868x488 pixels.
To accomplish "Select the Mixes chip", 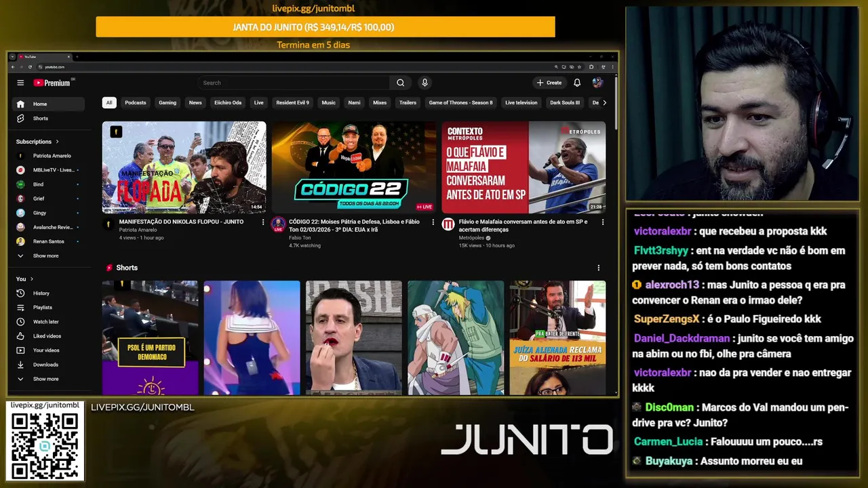I will pos(380,102).
